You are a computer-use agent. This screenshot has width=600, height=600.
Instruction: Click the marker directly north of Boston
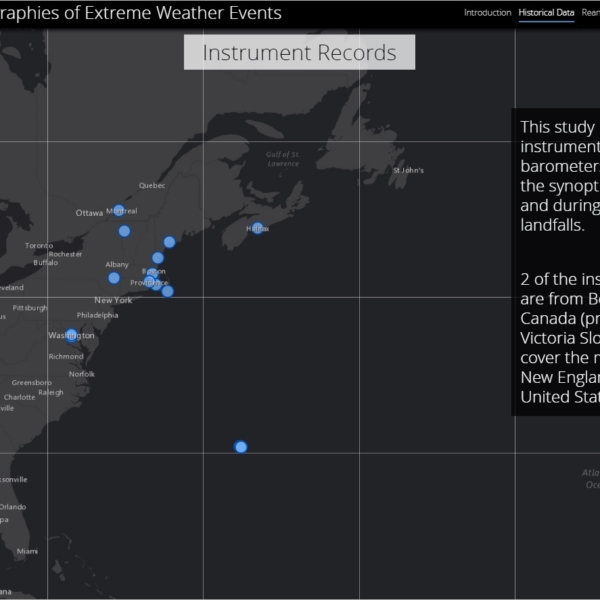(158, 258)
